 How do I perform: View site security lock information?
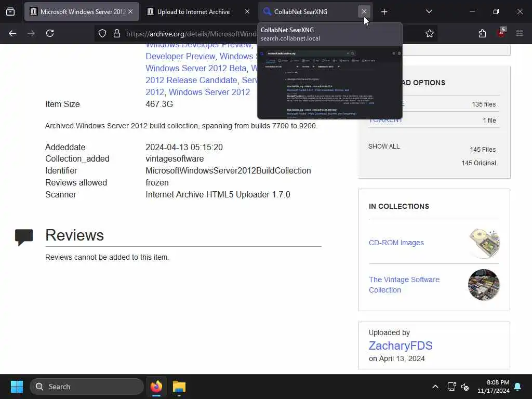(117, 33)
